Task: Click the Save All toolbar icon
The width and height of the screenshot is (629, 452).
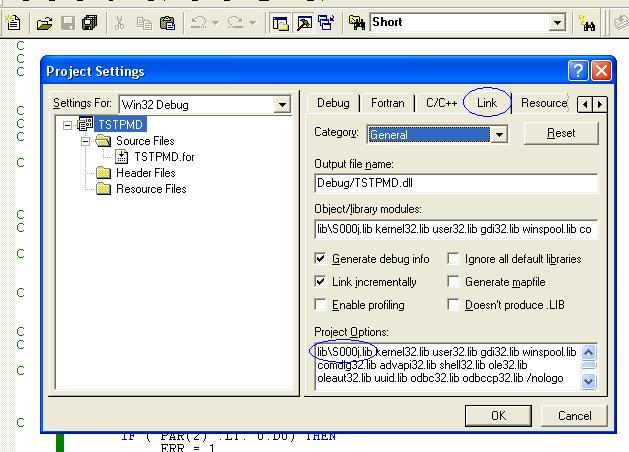Action: point(90,22)
